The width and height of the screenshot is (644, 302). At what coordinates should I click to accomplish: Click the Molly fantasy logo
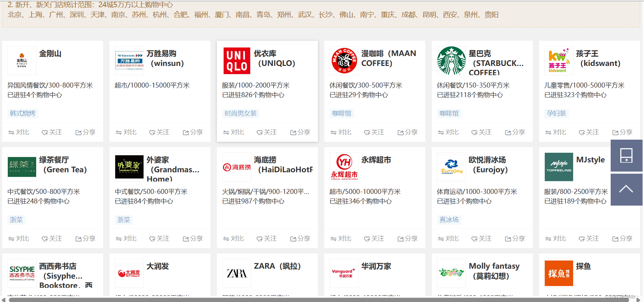[452, 273]
